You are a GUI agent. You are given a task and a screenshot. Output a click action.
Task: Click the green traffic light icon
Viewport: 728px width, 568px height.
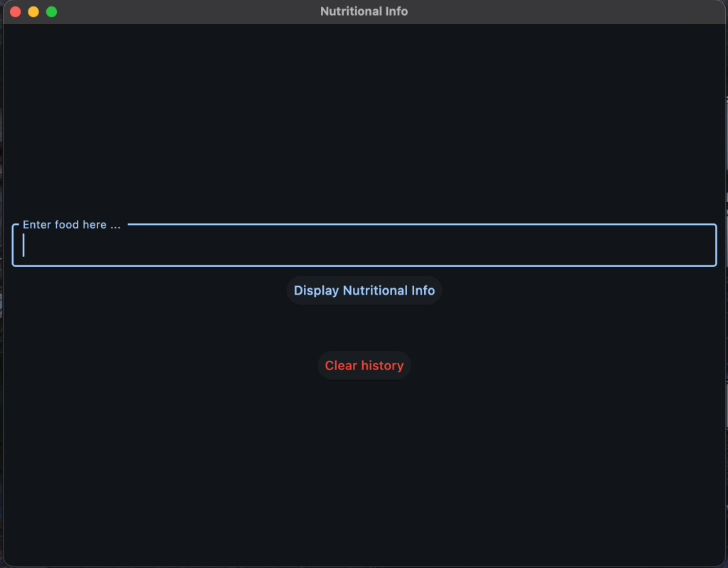pos(52,11)
